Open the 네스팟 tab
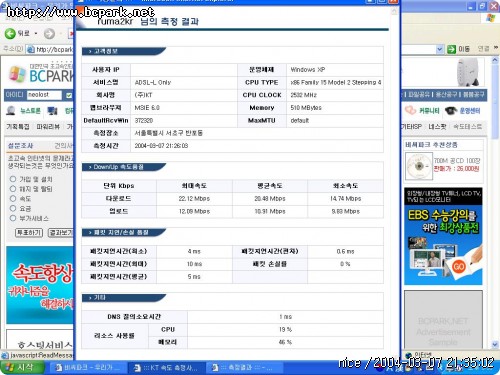500x375 pixels. pos(437,127)
